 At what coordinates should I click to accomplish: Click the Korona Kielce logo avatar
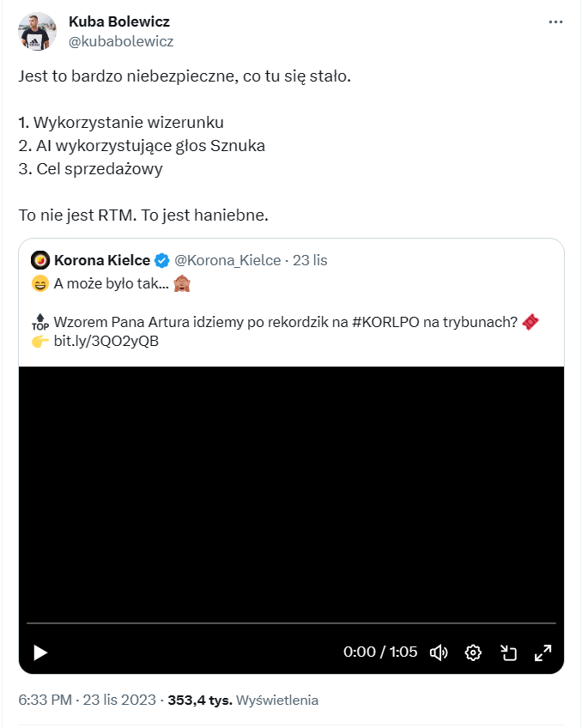[x=39, y=260]
